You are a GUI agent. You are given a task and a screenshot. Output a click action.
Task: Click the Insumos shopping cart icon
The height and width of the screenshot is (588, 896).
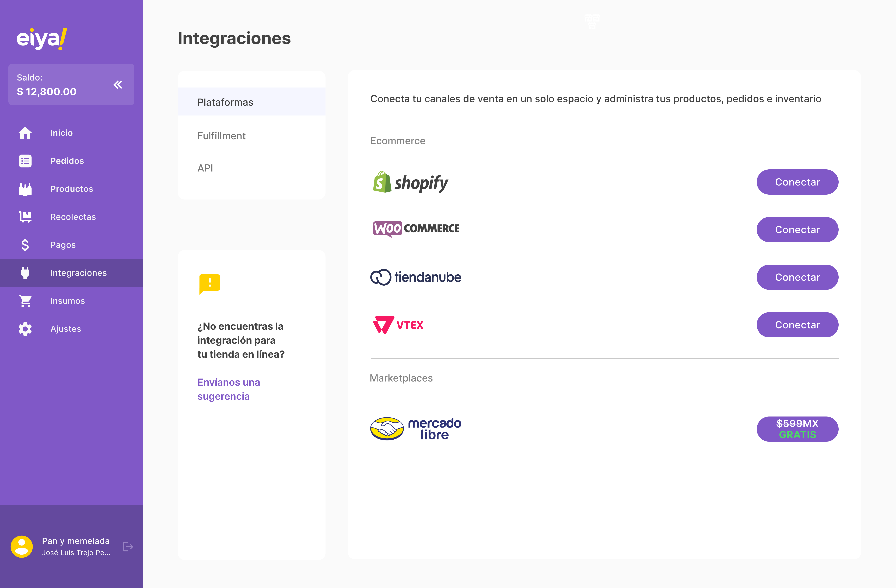pyautogui.click(x=25, y=301)
